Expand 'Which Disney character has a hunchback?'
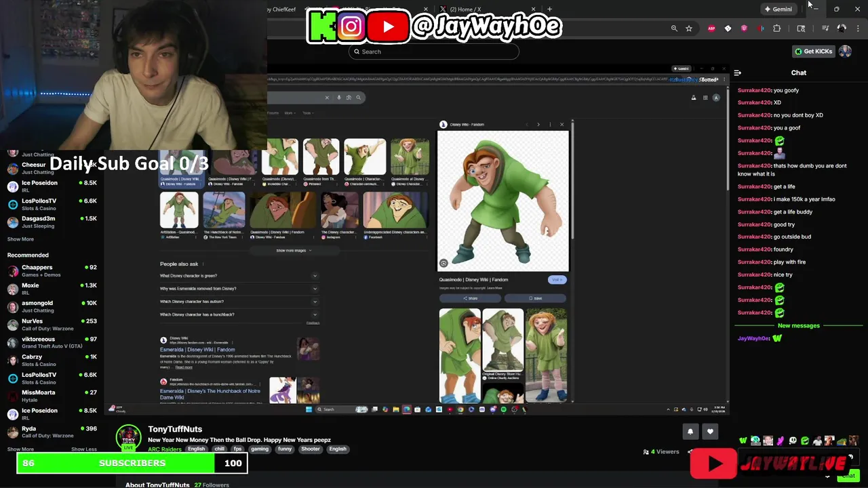The width and height of the screenshot is (868, 488). pos(239,314)
